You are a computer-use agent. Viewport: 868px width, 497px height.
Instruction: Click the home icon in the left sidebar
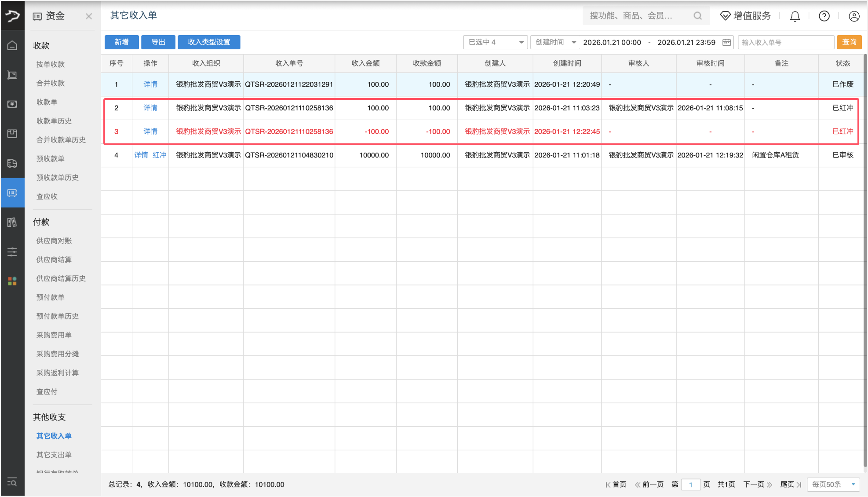click(x=12, y=45)
